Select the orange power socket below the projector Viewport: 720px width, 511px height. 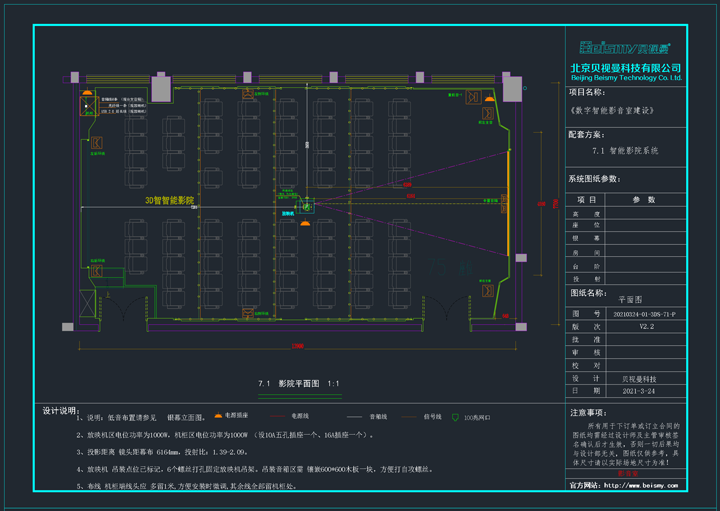[305, 224]
